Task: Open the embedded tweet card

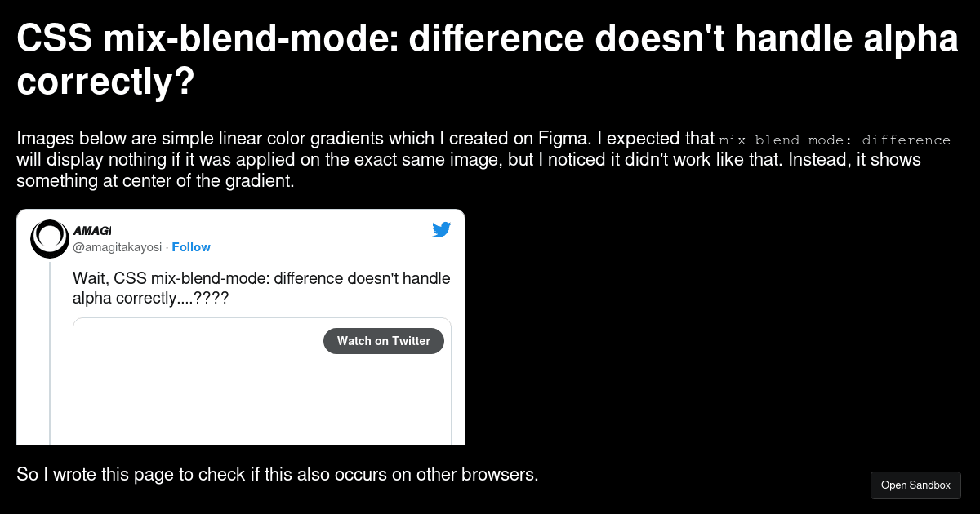Action: point(240,326)
